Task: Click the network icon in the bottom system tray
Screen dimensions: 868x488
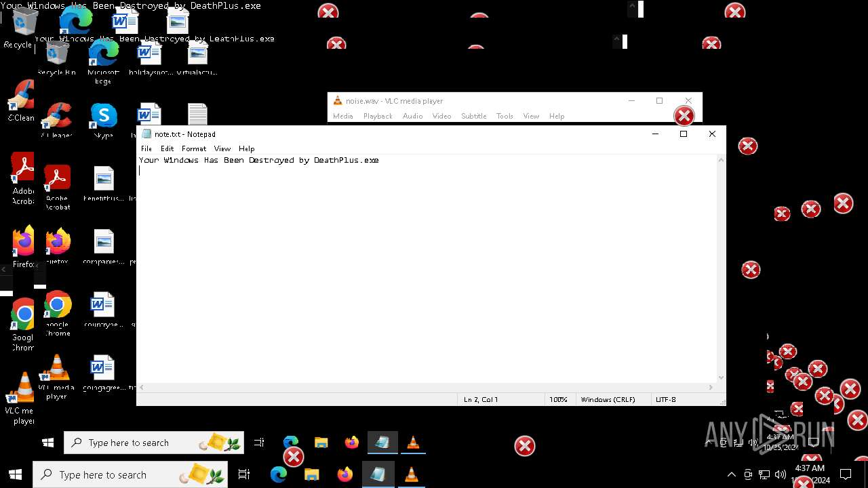Action: click(764, 474)
